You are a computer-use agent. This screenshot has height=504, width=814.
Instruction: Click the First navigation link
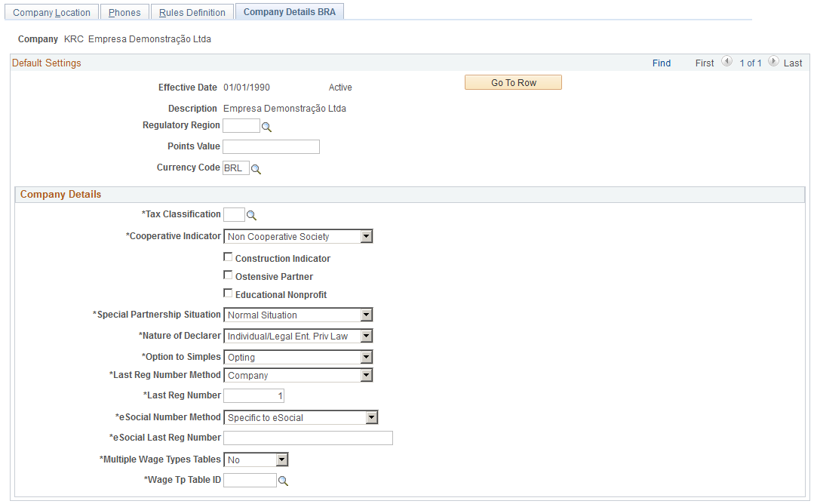[705, 63]
